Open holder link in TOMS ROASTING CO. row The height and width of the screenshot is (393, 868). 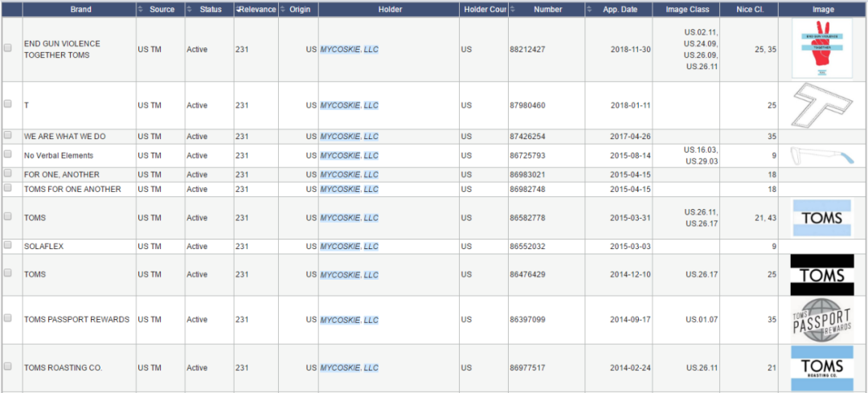click(350, 367)
